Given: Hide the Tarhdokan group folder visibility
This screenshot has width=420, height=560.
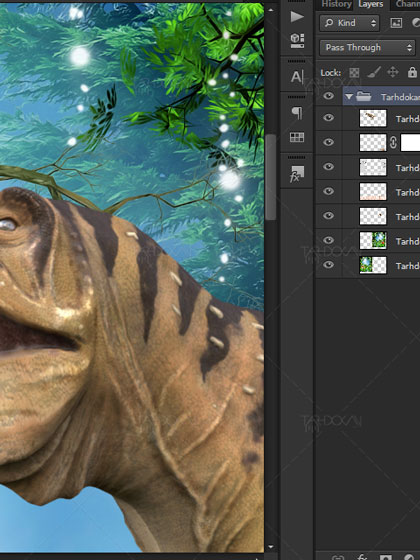Looking at the screenshot, I should pos(329,96).
